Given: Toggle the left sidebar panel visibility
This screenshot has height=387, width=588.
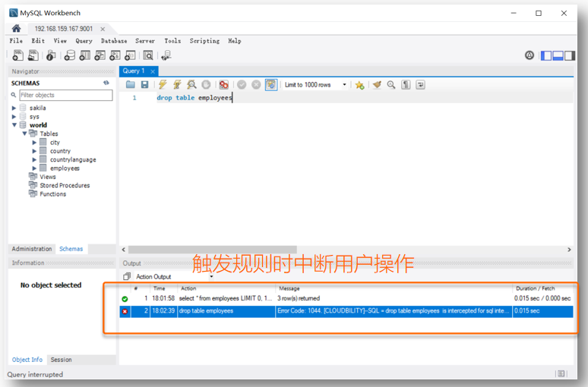Looking at the screenshot, I should tap(546, 55).
